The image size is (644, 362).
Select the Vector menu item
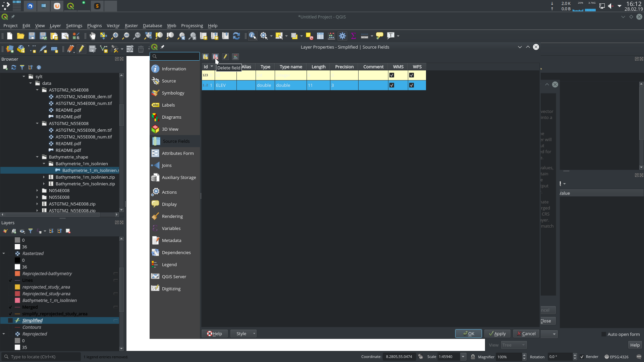[113, 25]
